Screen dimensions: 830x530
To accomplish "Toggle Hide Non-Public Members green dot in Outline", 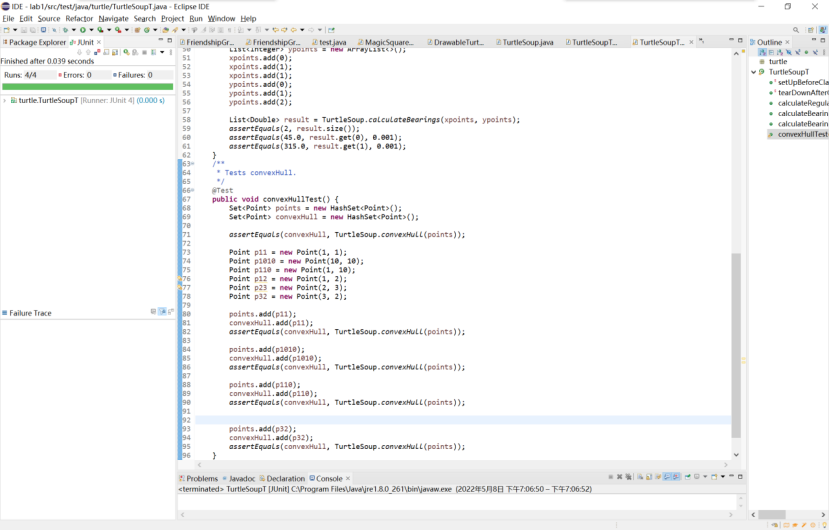I will pyautogui.click(x=806, y=52).
